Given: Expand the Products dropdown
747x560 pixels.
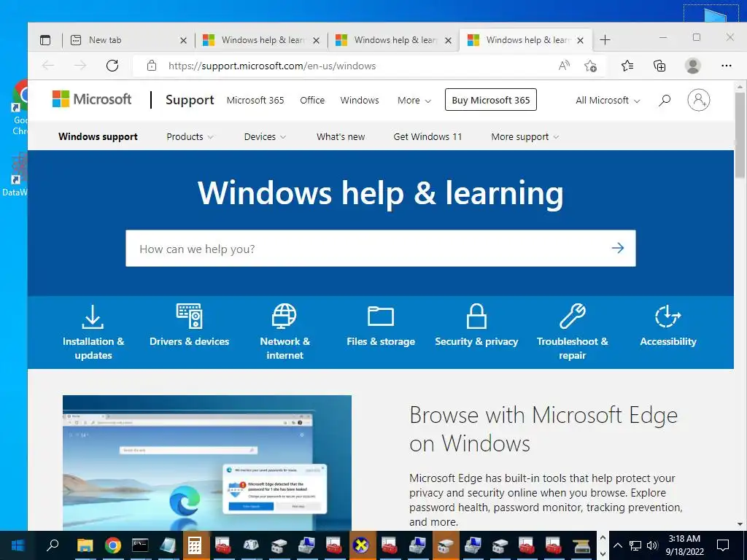Looking at the screenshot, I should 190,136.
